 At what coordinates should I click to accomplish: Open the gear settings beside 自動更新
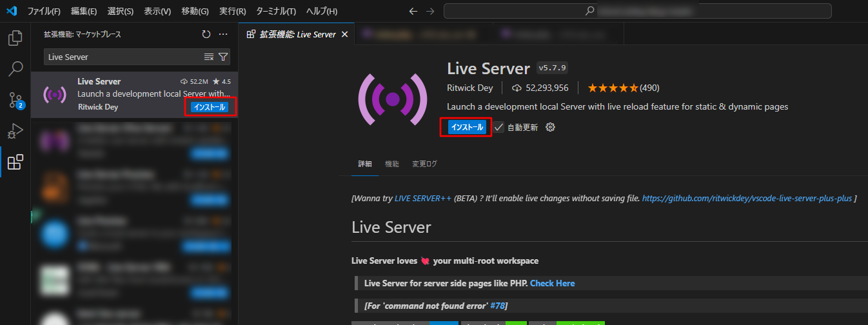[x=550, y=127]
